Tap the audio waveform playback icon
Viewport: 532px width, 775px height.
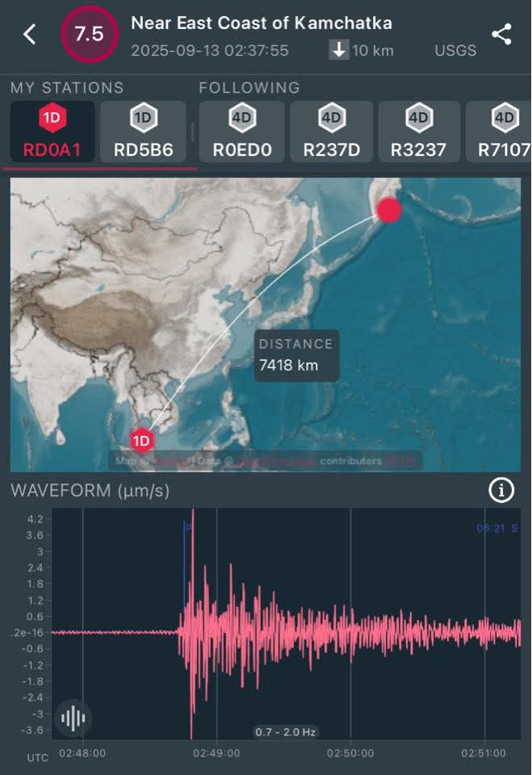click(x=73, y=718)
